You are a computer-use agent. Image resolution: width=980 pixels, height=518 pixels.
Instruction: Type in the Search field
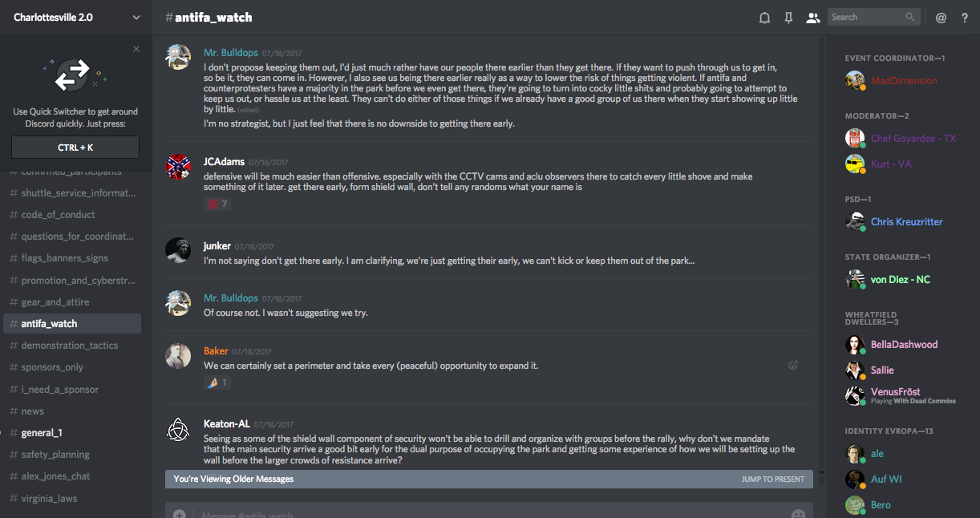pos(866,17)
